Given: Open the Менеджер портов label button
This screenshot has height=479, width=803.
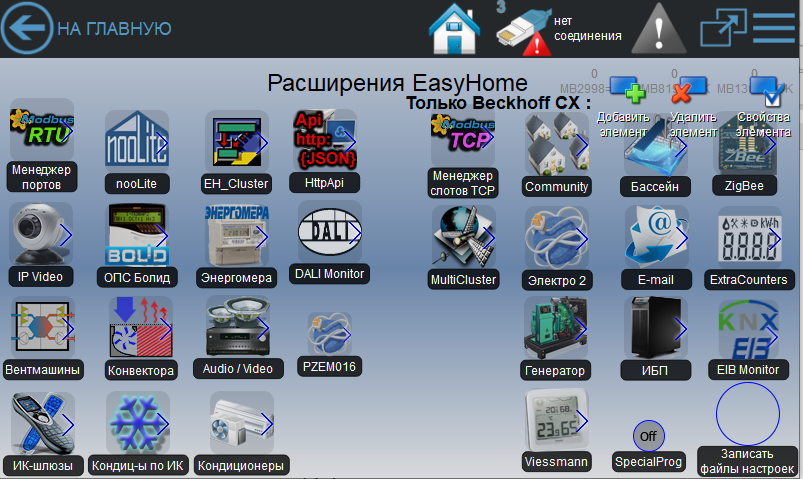Looking at the screenshot, I should (42, 177).
